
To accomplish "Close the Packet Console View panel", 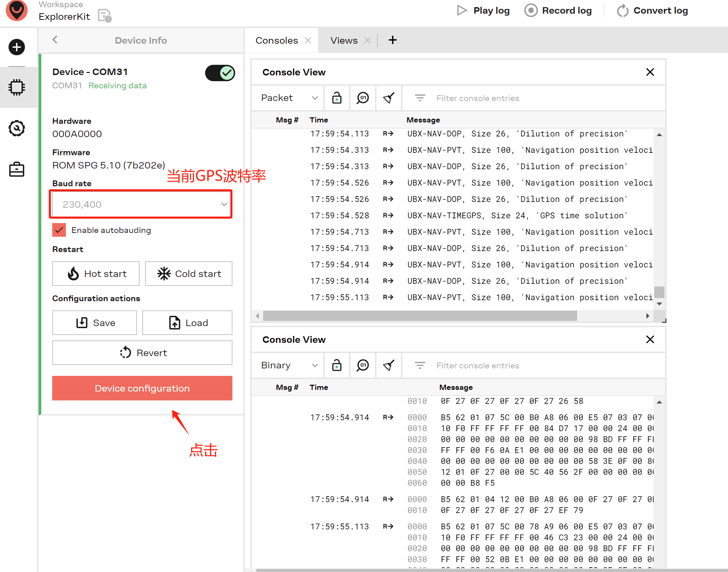I will (x=650, y=72).
